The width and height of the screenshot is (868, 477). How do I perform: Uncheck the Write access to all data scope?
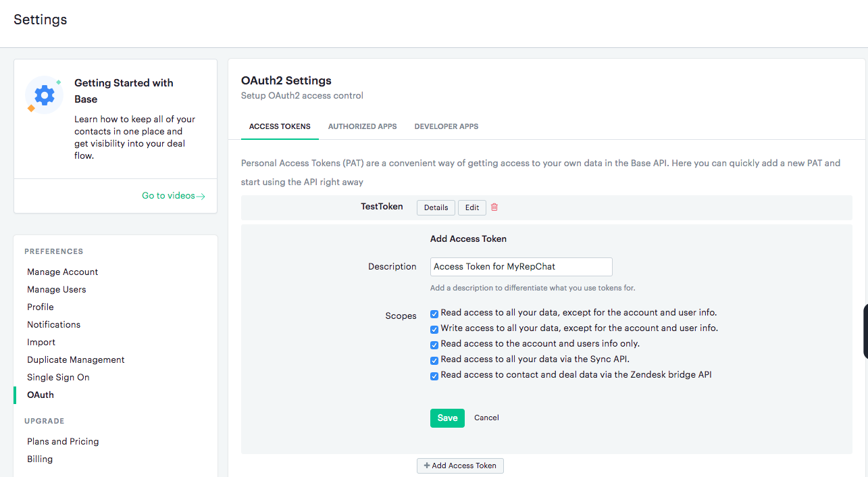[x=434, y=329]
